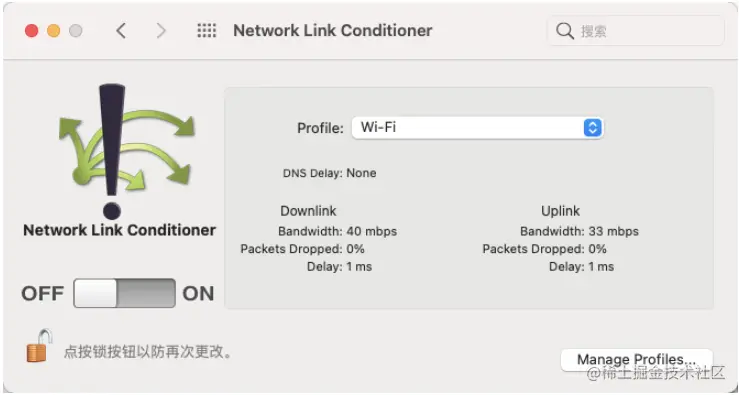This screenshot has width=739, height=395.
Task: Click the Manage Profiles... button
Action: [x=636, y=360]
